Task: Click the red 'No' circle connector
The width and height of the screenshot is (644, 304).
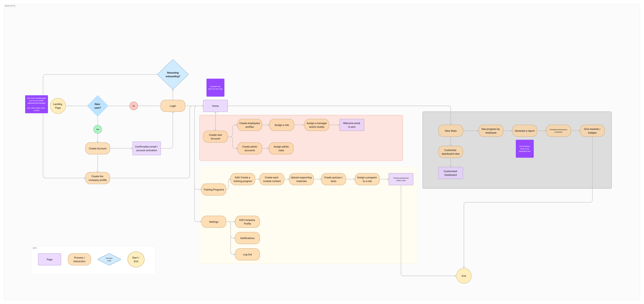Action: pos(133,106)
